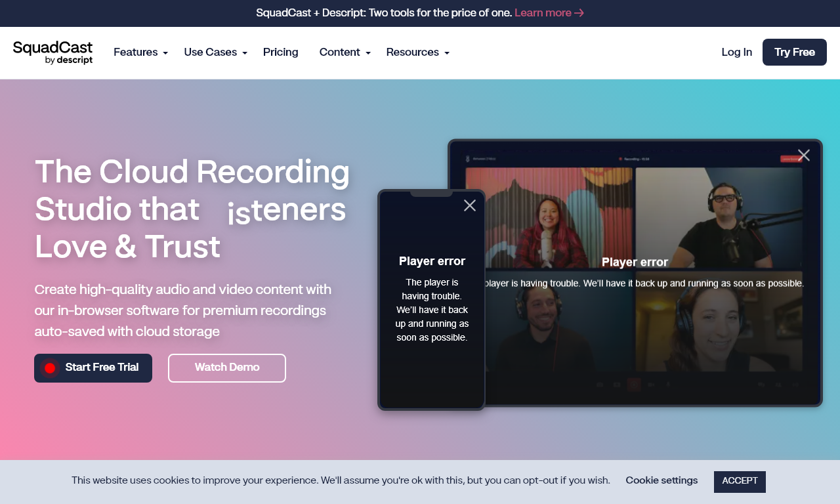Click the top-left woman with microphone video tile

click(549, 218)
